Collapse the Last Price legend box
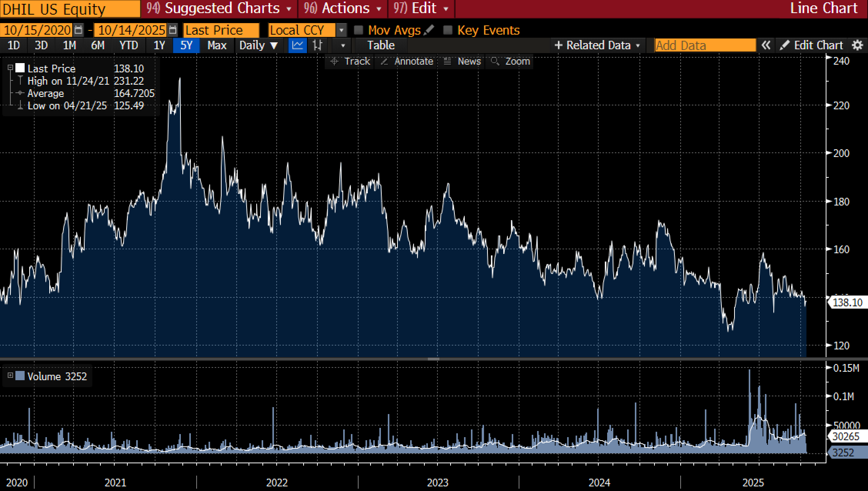 10,68
